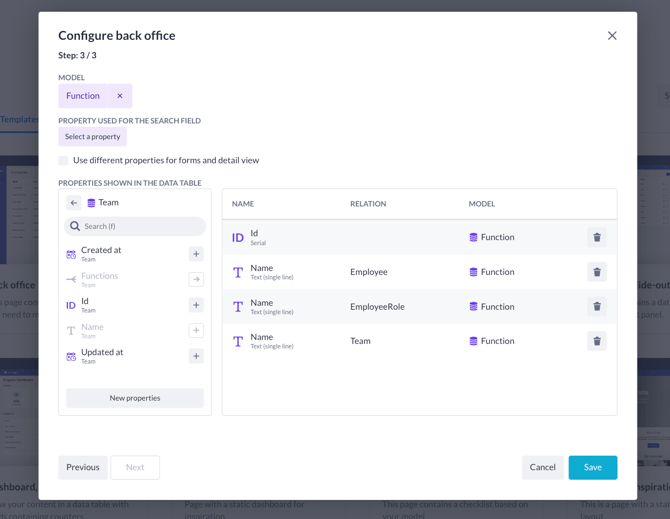Screen dimensions: 670x519
Task: Click the Created at calendar icon
Action: click(71, 255)
